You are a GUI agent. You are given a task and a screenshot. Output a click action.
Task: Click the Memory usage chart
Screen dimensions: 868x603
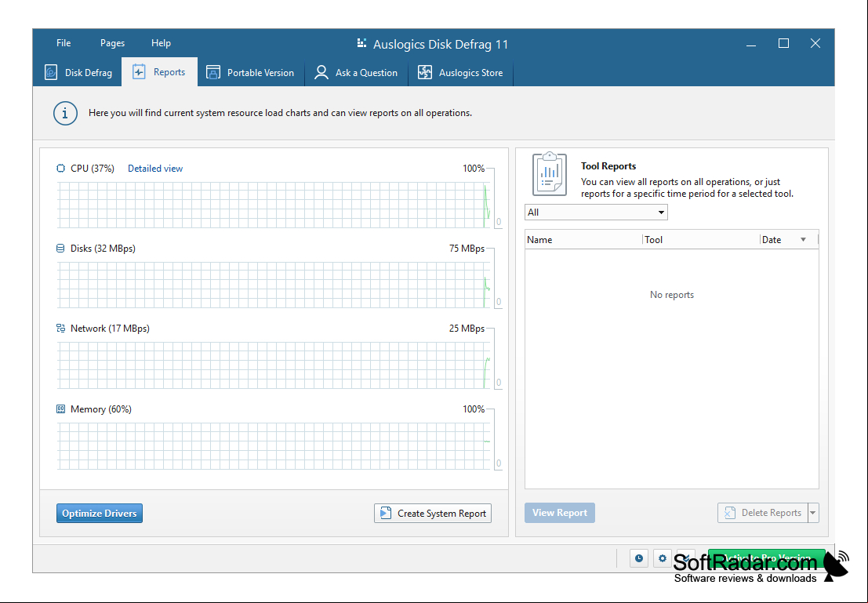pyautogui.click(x=274, y=446)
